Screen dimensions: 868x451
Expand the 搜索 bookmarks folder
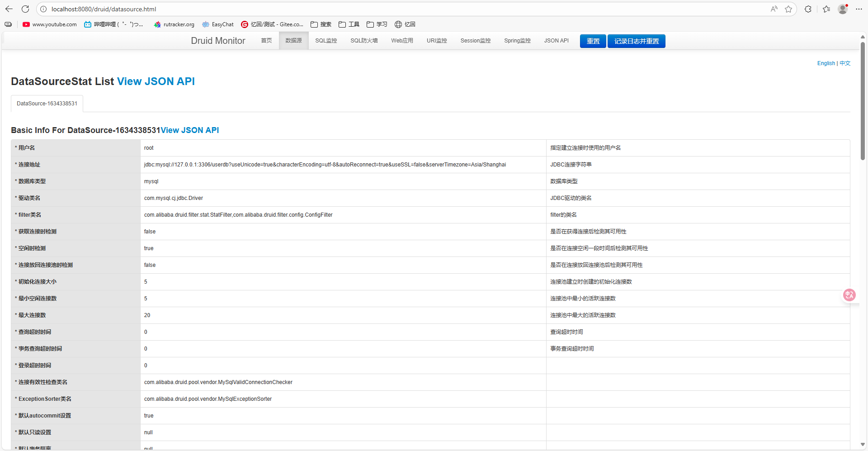click(321, 24)
